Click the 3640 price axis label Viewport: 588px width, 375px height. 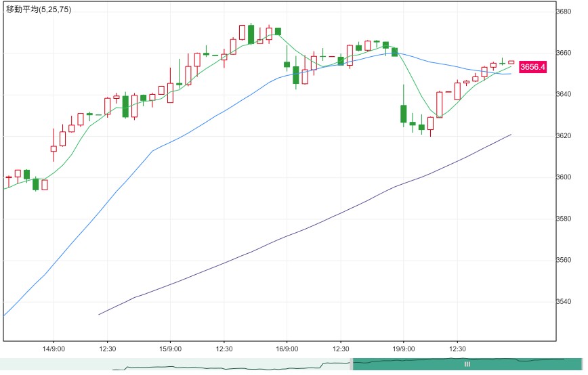[x=564, y=94]
